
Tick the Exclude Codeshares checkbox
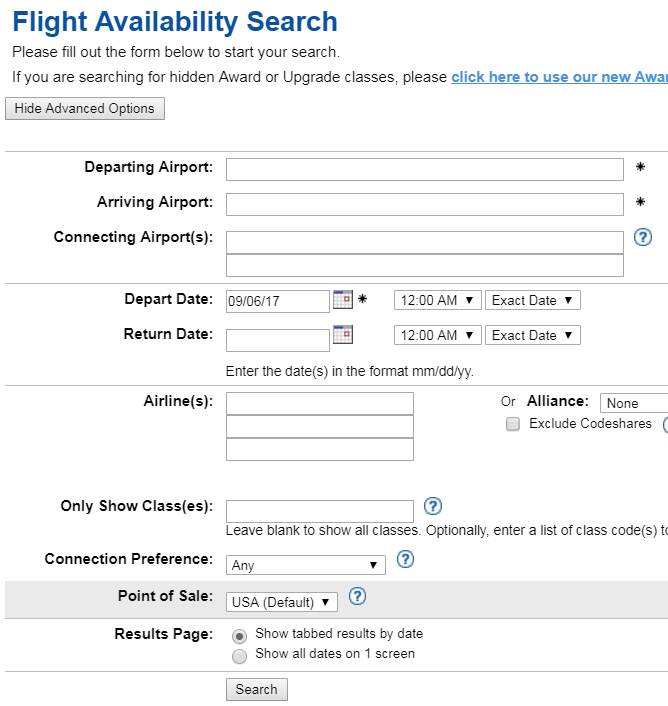(x=513, y=424)
